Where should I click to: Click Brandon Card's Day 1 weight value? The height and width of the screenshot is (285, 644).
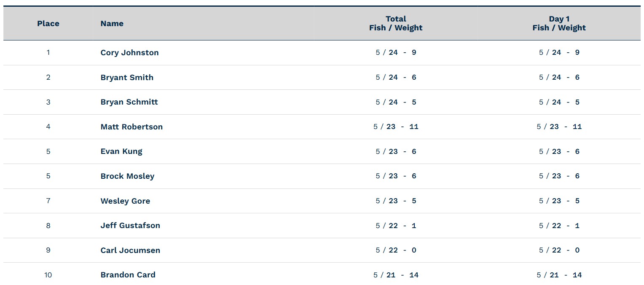(x=559, y=275)
